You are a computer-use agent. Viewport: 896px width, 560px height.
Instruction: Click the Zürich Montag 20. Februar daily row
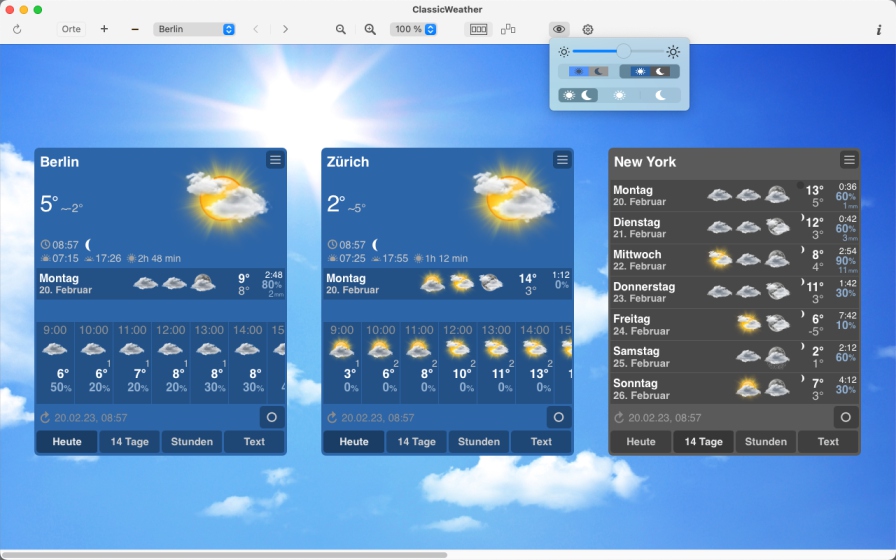coord(447,284)
